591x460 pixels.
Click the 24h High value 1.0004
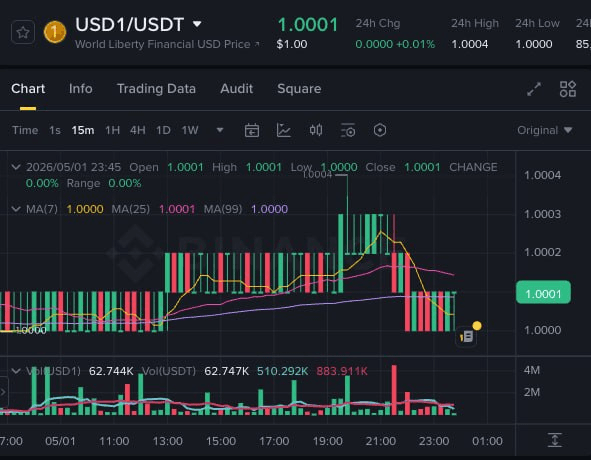[x=470, y=44]
